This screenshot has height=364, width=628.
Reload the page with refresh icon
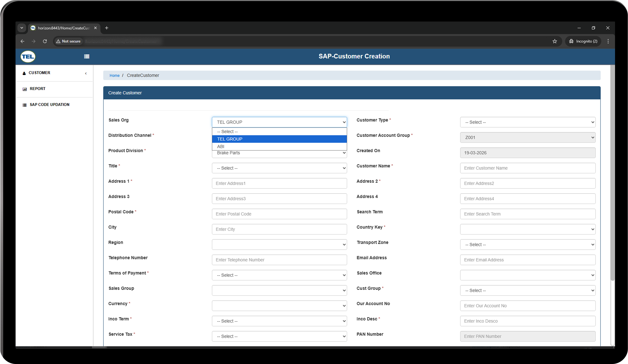pos(45,41)
